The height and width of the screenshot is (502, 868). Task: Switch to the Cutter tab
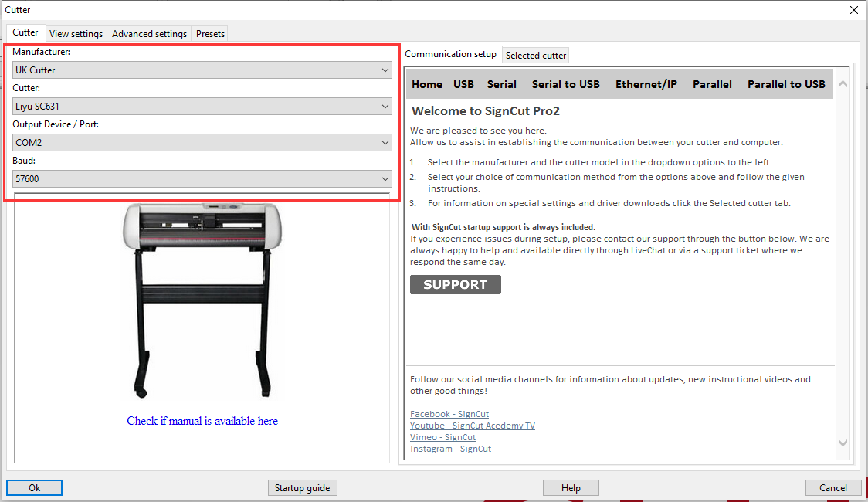click(25, 32)
